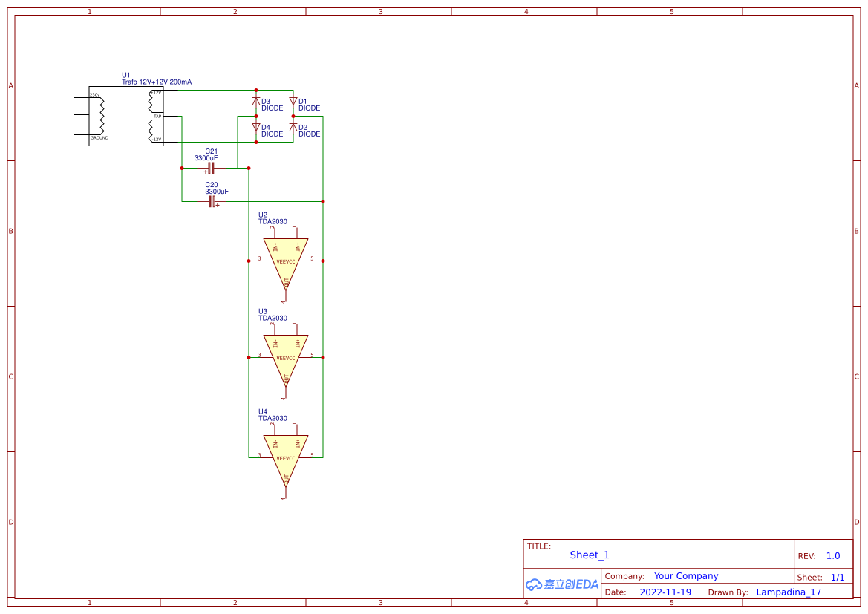The height and width of the screenshot is (614, 868).
Task: Select the D3 diode symbol
Action: coord(255,100)
